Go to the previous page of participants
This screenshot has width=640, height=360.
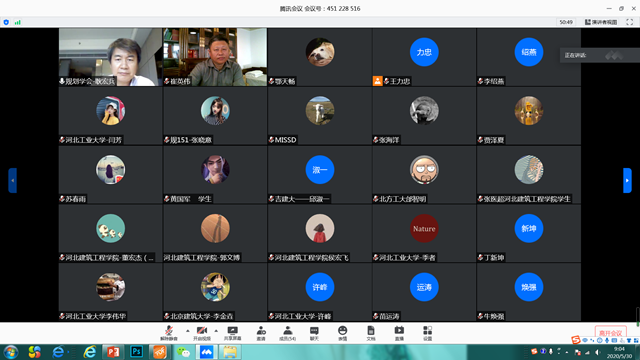pyautogui.click(x=13, y=180)
